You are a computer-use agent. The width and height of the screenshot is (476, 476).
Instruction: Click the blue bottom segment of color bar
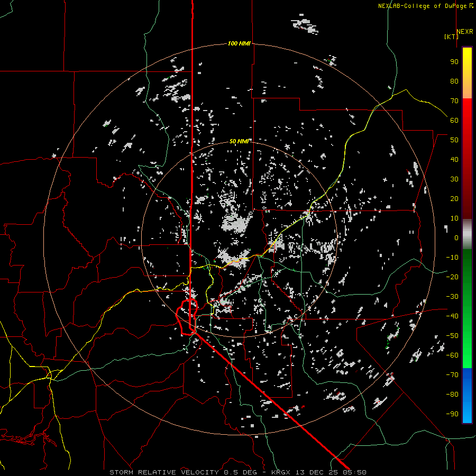467,396
